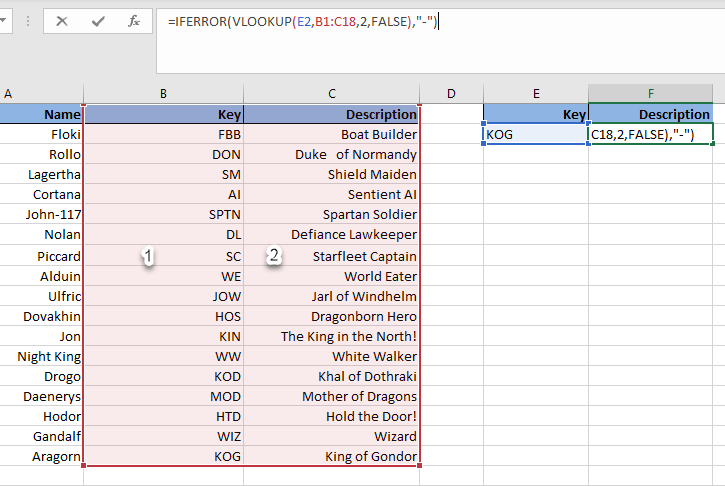Screen dimensions: 725x486
Task: Click the Description header cell in column C
Action: click(x=331, y=114)
